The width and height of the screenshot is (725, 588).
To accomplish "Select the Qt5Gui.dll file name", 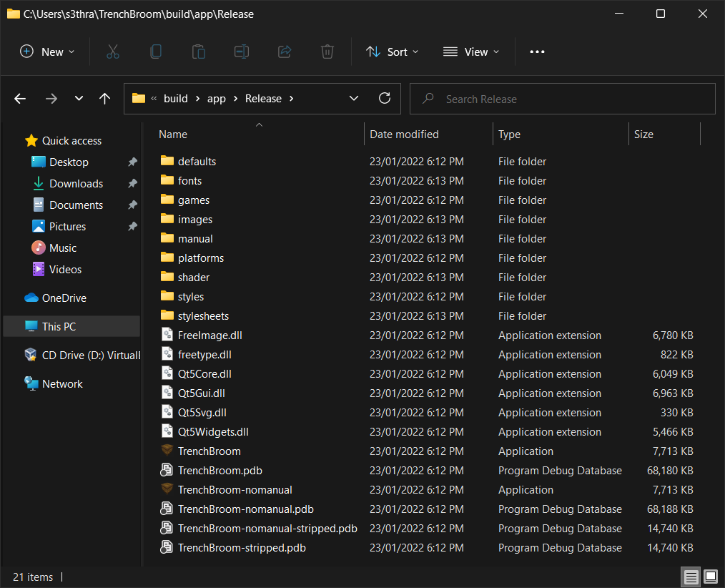I will pyautogui.click(x=201, y=393).
